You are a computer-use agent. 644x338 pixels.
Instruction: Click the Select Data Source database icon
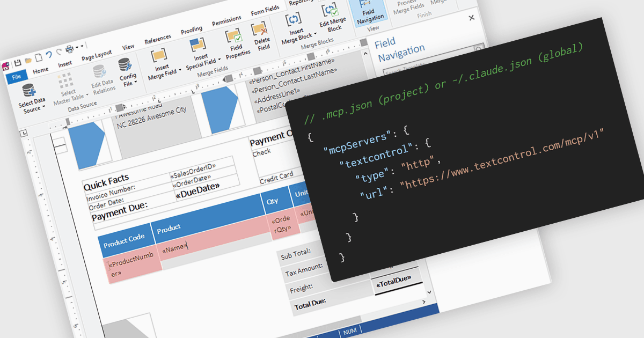(x=30, y=91)
